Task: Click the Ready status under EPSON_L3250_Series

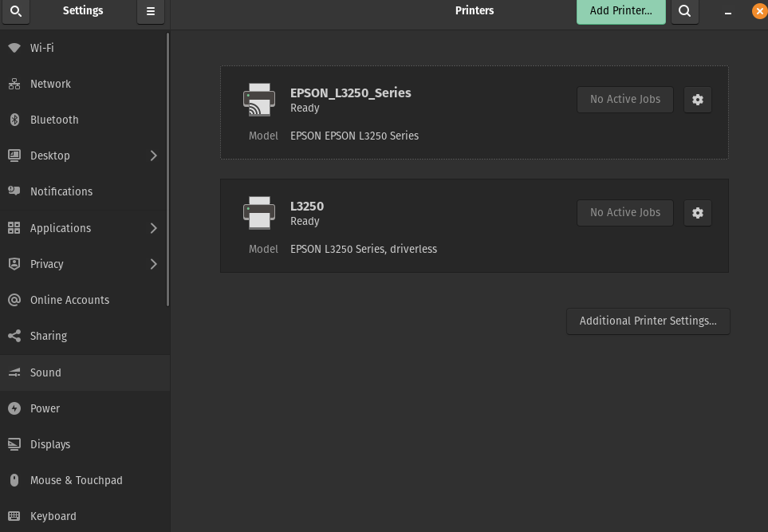Action: point(305,108)
